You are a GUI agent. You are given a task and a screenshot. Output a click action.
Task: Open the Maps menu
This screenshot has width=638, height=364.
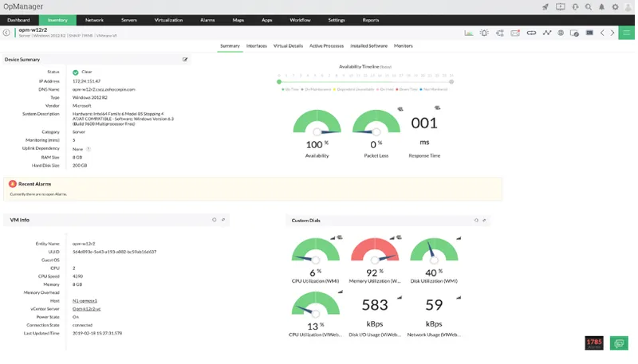coord(238,20)
